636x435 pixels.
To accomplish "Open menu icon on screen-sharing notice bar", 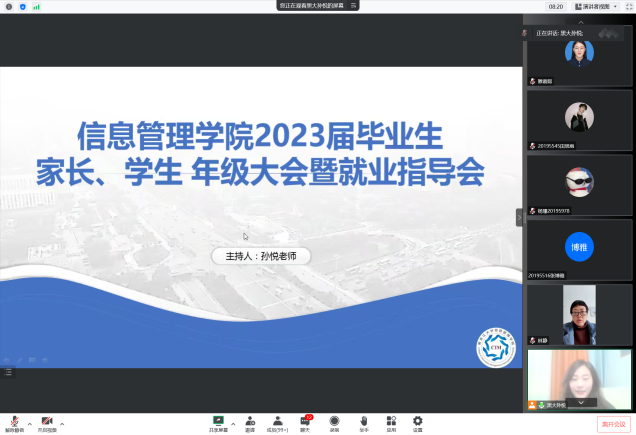I will pos(352,6).
